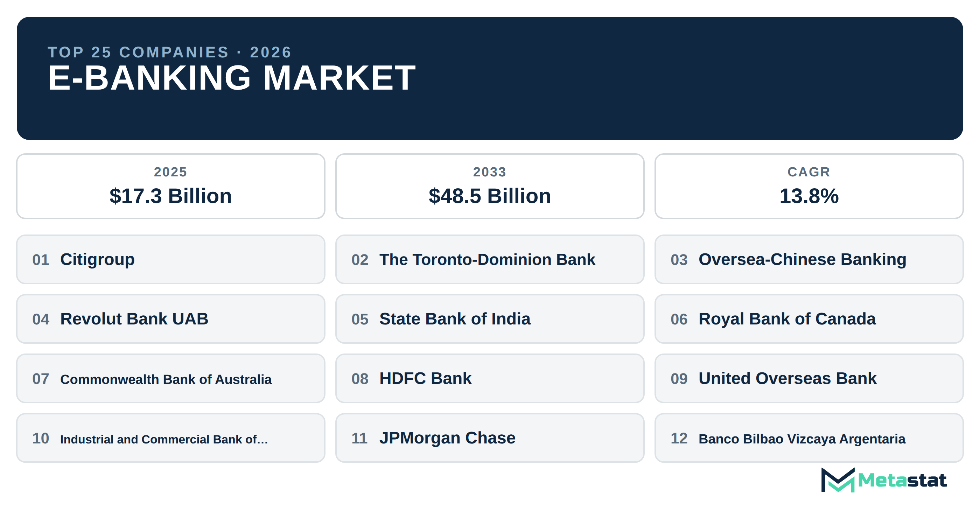Select the Citigroup company card
980x511 pixels.
tap(170, 259)
